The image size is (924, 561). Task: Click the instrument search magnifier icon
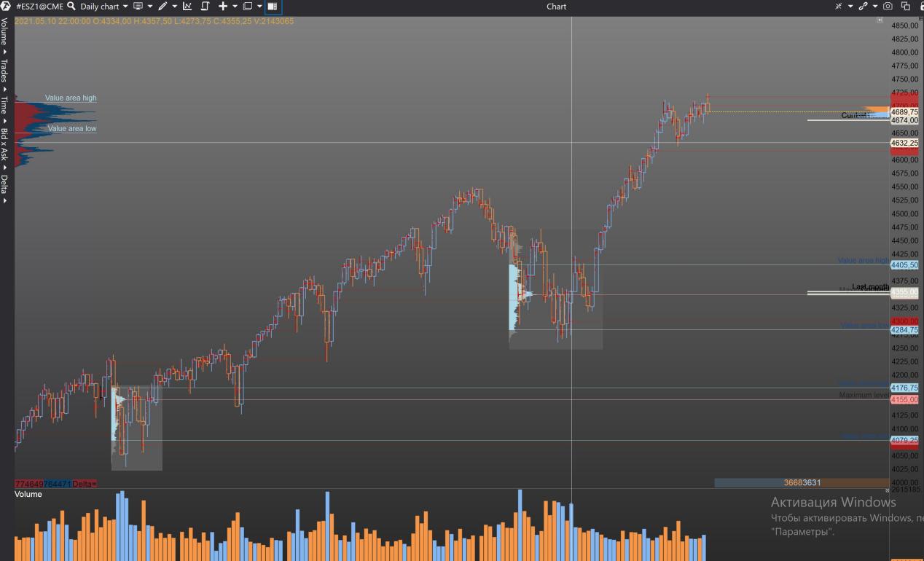tap(71, 6)
